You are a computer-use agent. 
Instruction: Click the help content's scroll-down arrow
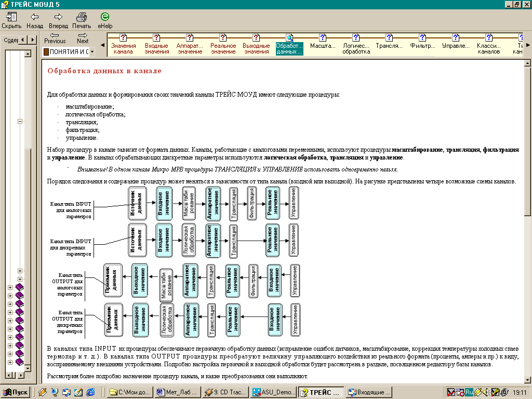pos(528,380)
